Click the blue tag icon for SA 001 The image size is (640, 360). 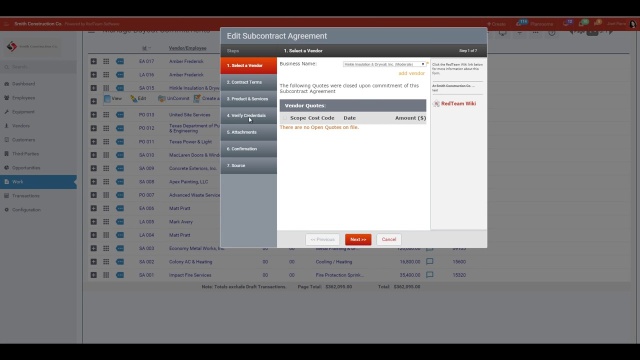[120, 275]
